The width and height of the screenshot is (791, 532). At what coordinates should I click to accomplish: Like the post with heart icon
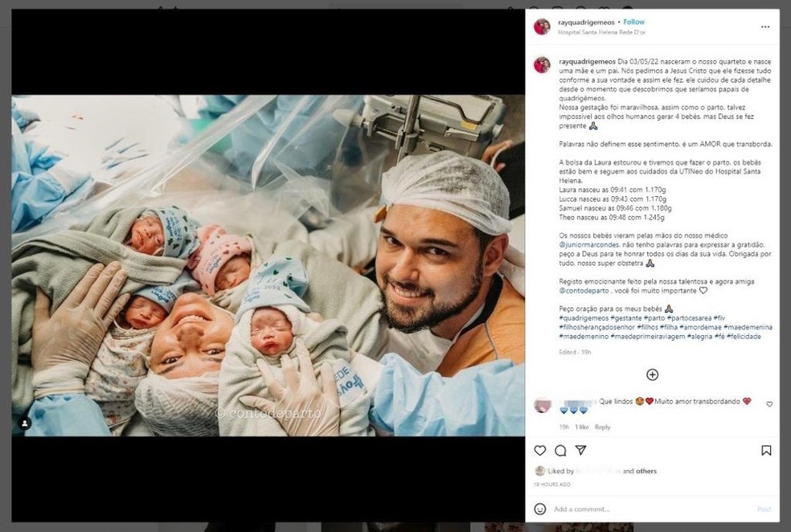539,450
